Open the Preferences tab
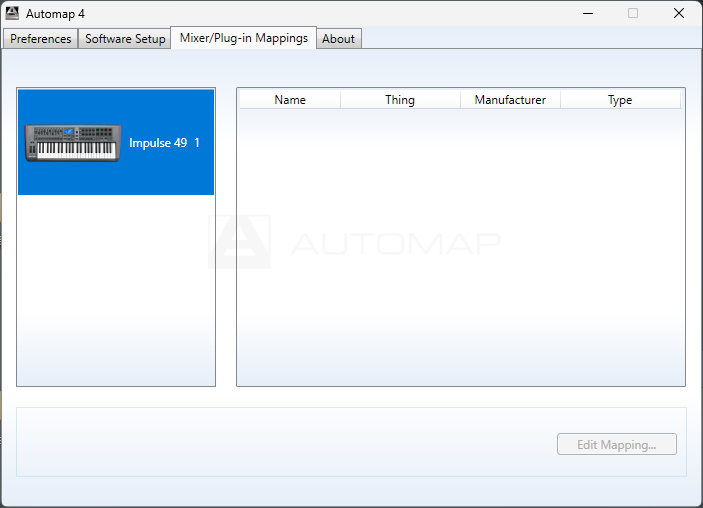Image resolution: width=703 pixels, height=508 pixels. coord(41,39)
